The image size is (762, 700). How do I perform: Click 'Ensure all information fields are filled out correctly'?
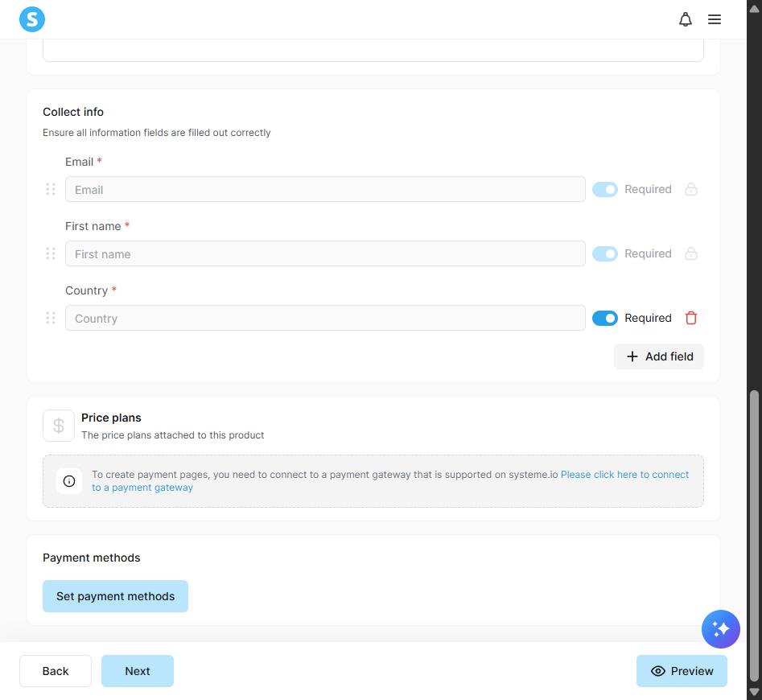coord(156,133)
